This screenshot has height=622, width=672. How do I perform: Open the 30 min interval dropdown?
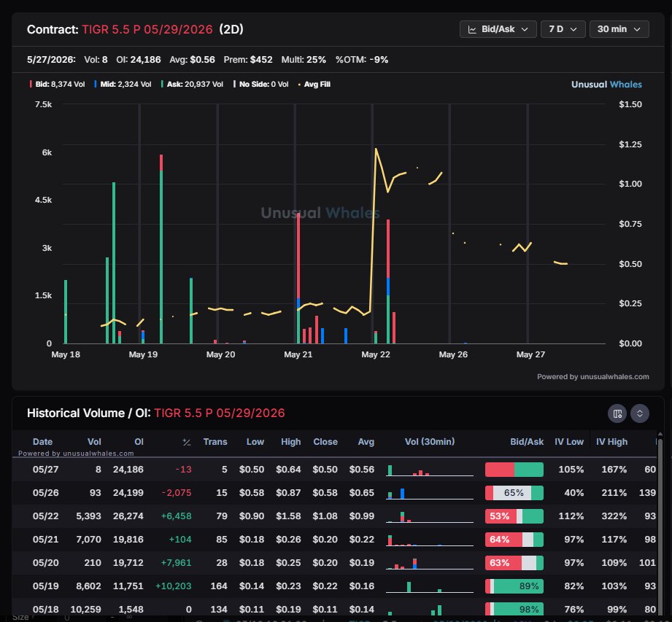point(619,29)
